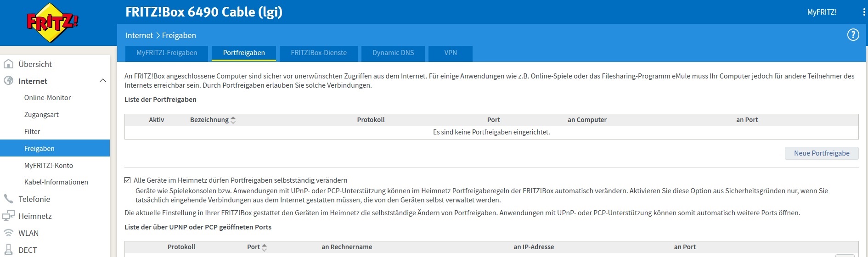The width and height of the screenshot is (868, 257).
Task: Click the Liste der Portfreigaben heading
Action: 160,100
